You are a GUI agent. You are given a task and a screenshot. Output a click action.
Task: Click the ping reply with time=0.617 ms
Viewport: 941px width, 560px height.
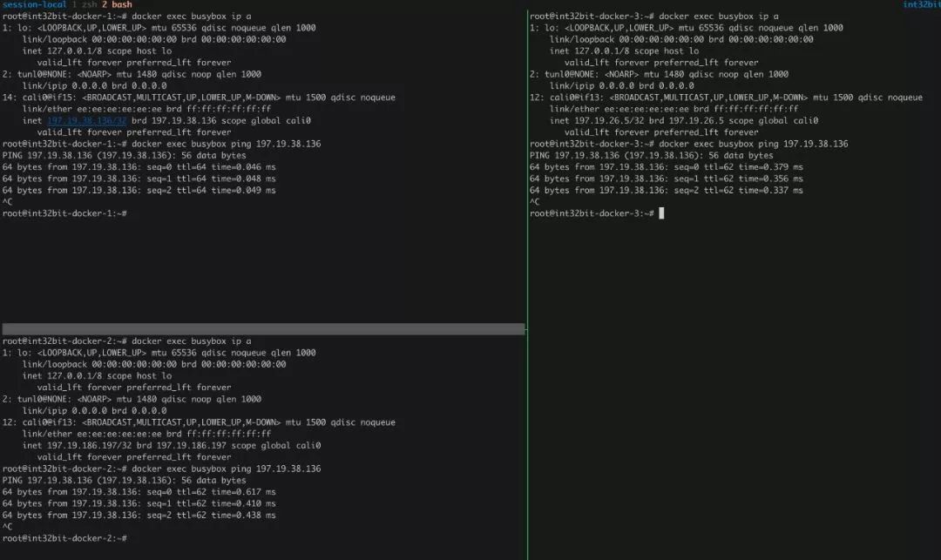click(x=139, y=492)
